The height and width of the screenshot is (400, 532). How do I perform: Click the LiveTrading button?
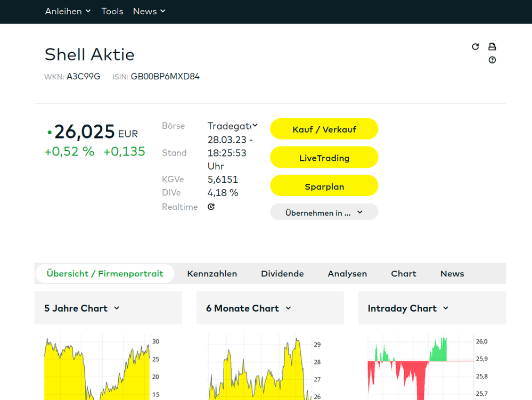(x=324, y=158)
